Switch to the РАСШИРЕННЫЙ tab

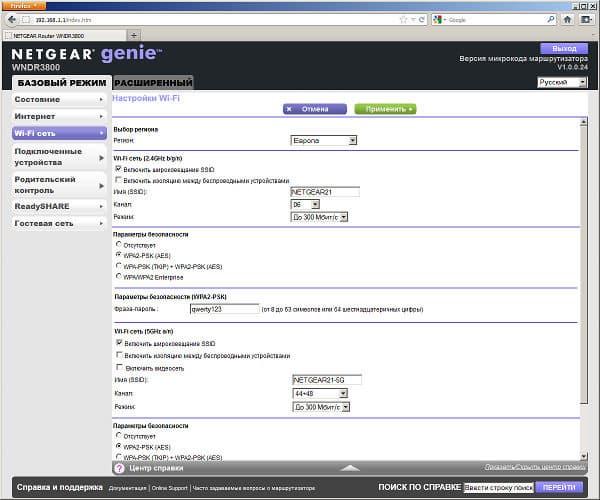(x=153, y=83)
